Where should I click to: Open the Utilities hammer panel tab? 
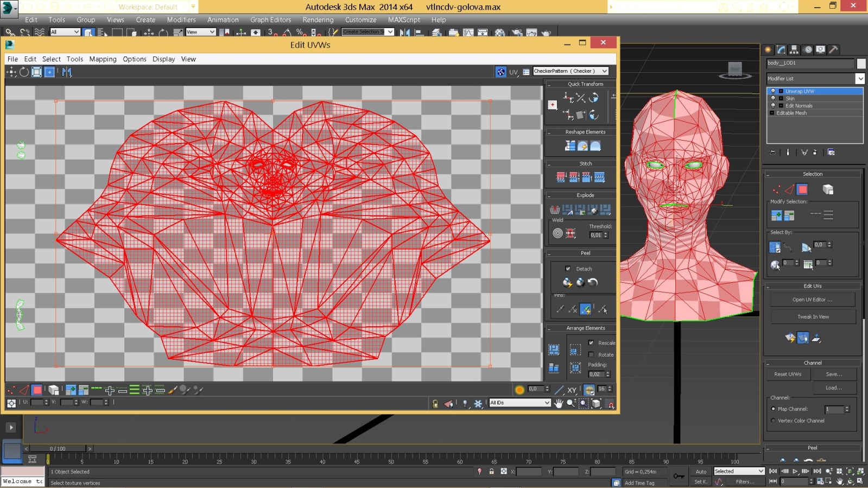coord(833,49)
